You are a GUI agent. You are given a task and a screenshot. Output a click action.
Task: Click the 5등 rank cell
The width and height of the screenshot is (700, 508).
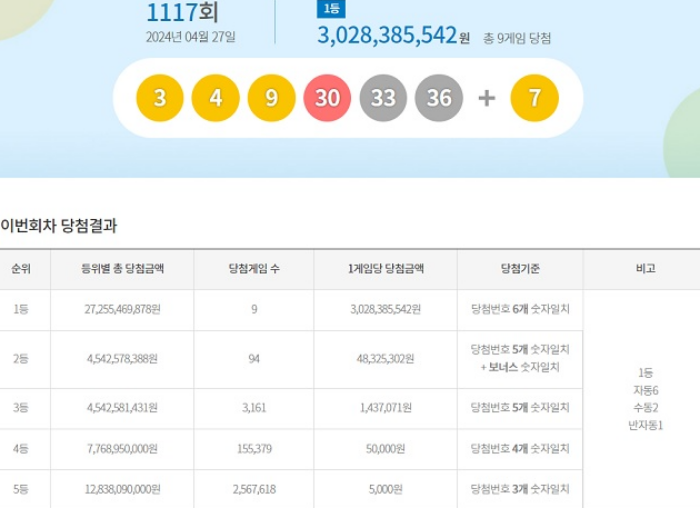(21, 489)
